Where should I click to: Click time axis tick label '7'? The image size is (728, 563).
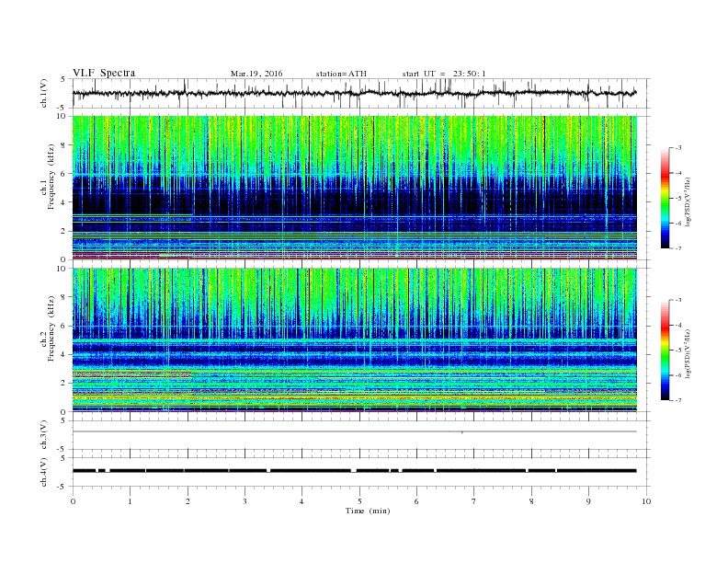click(x=474, y=501)
